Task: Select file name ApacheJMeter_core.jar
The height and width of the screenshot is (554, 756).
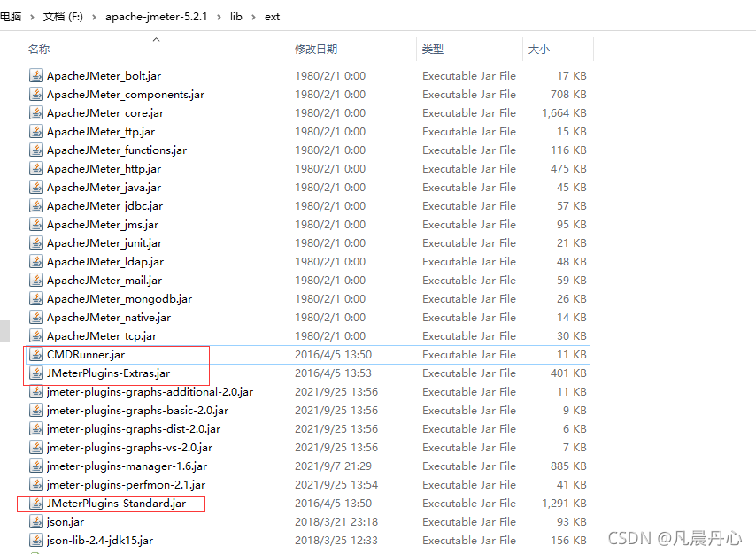Action: pyautogui.click(x=105, y=112)
